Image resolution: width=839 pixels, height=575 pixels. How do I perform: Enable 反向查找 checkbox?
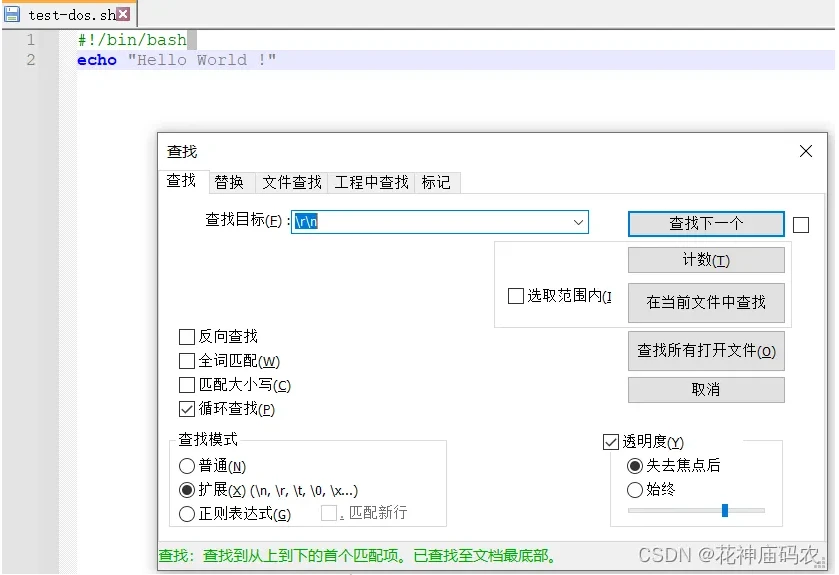(187, 337)
